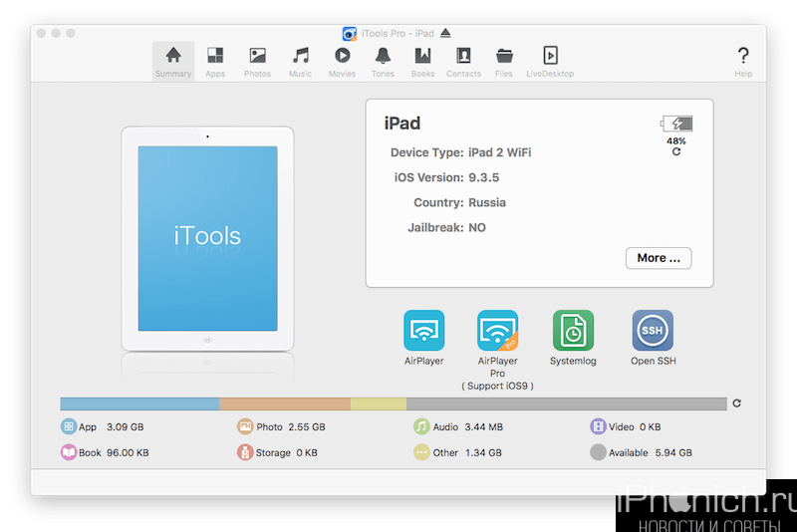Click the More ... button

pos(659,258)
